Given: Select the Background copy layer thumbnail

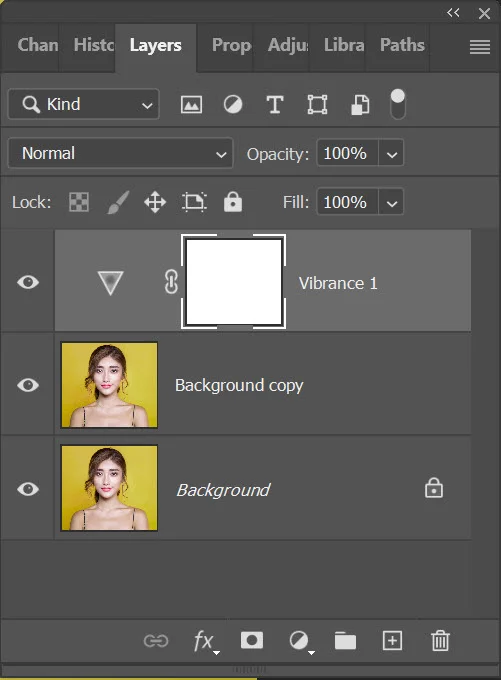Looking at the screenshot, I should point(109,385).
